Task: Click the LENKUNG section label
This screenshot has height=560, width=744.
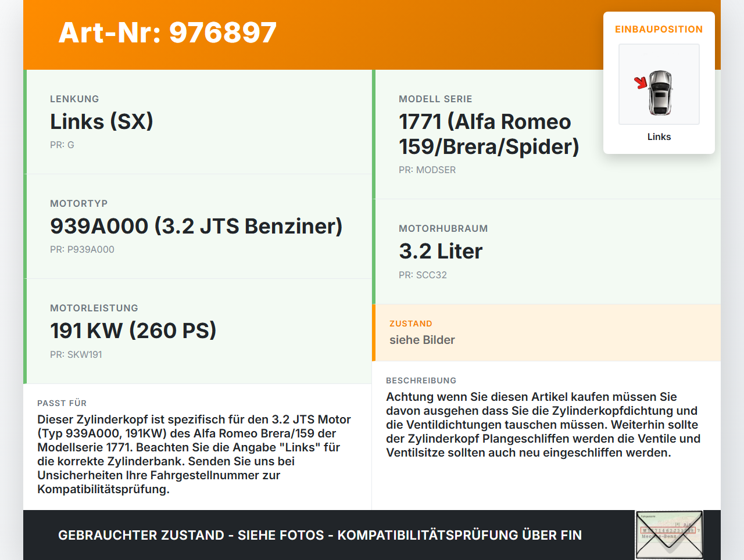Action: [x=75, y=99]
